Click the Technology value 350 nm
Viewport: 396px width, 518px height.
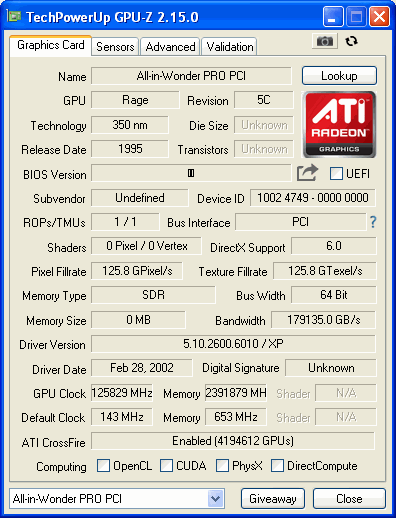pos(130,125)
